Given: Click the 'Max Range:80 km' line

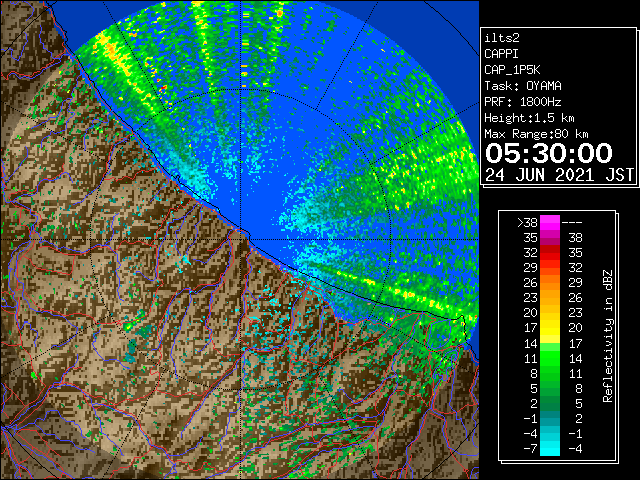Looking at the screenshot, I should [536, 134].
